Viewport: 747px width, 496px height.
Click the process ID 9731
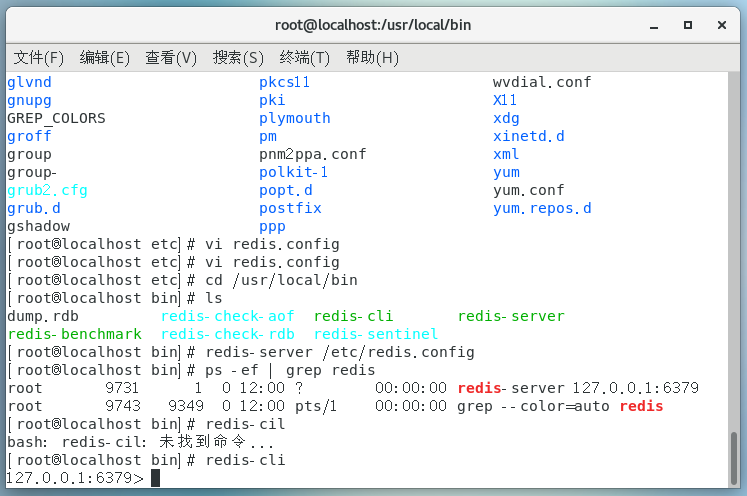coord(122,388)
